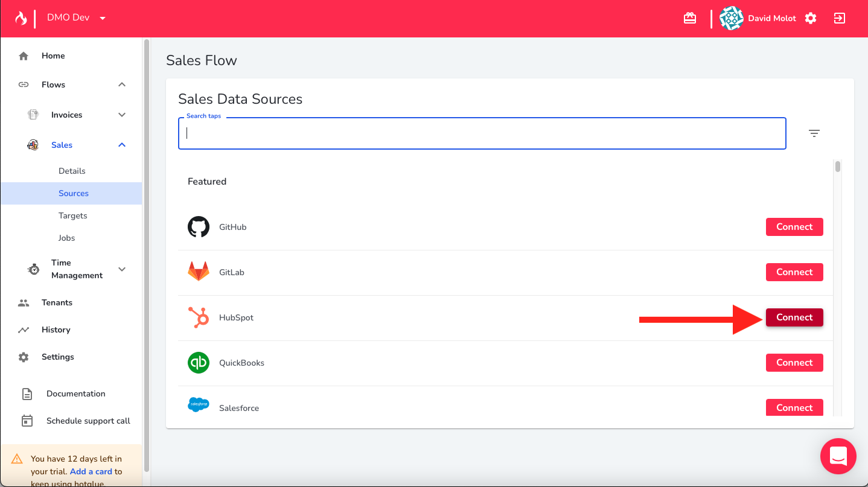Expand the Time Management chevron
The image size is (868, 487).
point(122,269)
